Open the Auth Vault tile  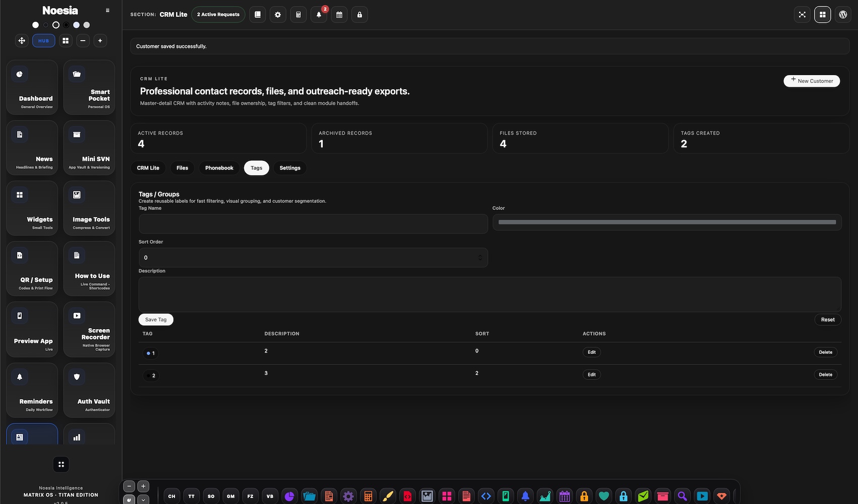pyautogui.click(x=89, y=390)
